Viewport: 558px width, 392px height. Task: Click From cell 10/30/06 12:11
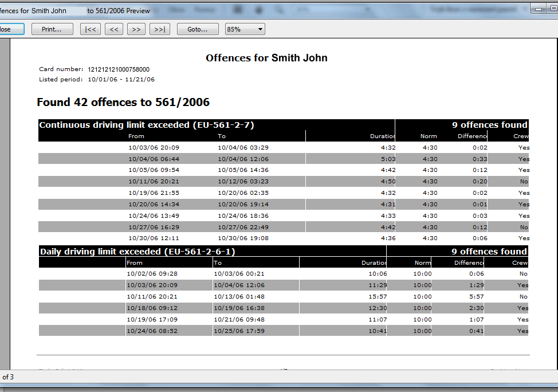click(x=154, y=238)
